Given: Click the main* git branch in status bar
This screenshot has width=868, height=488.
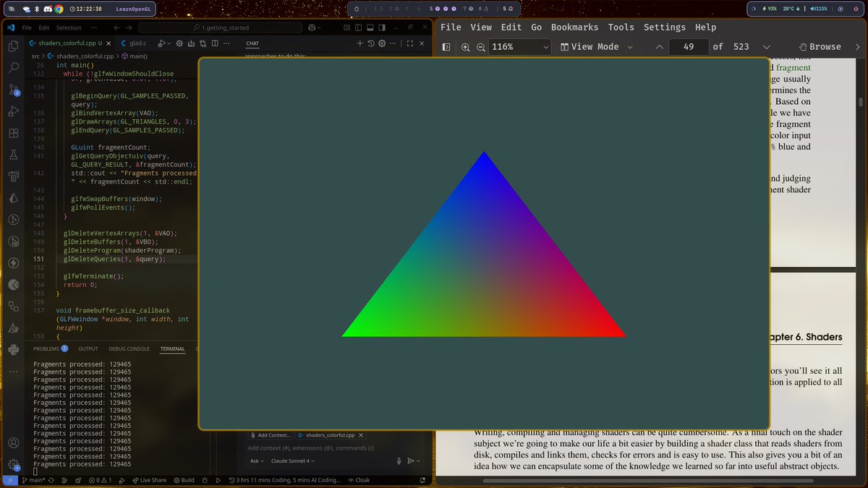Looking at the screenshot, I should point(33,480).
